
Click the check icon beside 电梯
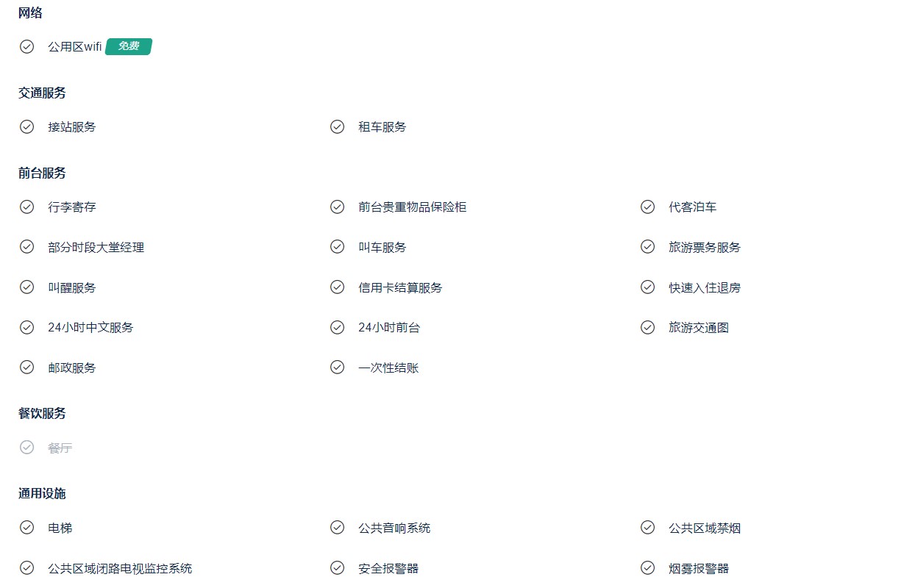click(x=26, y=527)
